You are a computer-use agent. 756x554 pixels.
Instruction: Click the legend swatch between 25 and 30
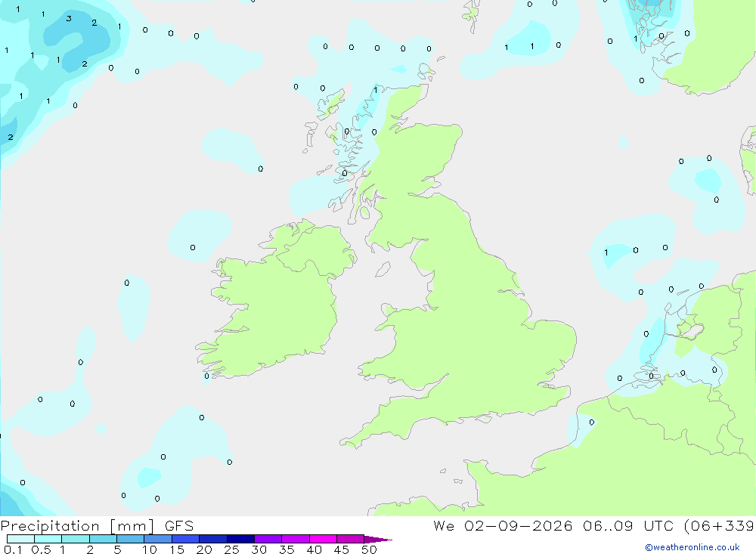[240, 539]
